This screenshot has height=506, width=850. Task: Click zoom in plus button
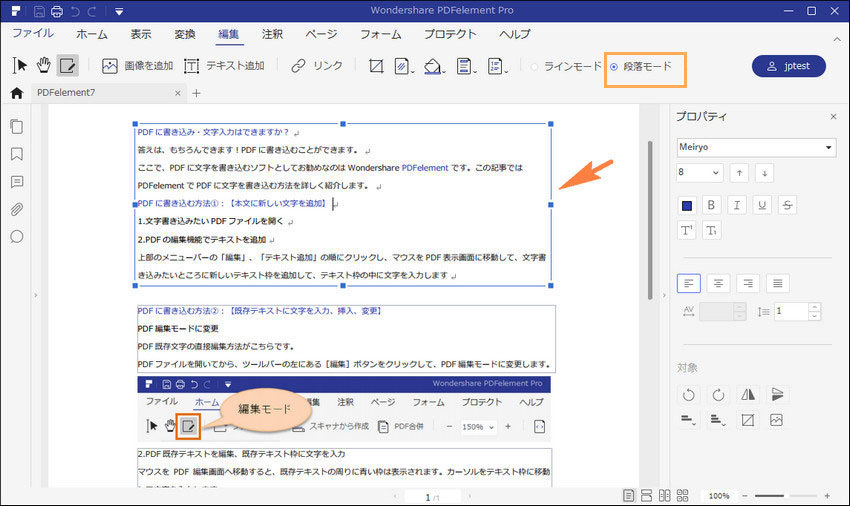(x=827, y=496)
